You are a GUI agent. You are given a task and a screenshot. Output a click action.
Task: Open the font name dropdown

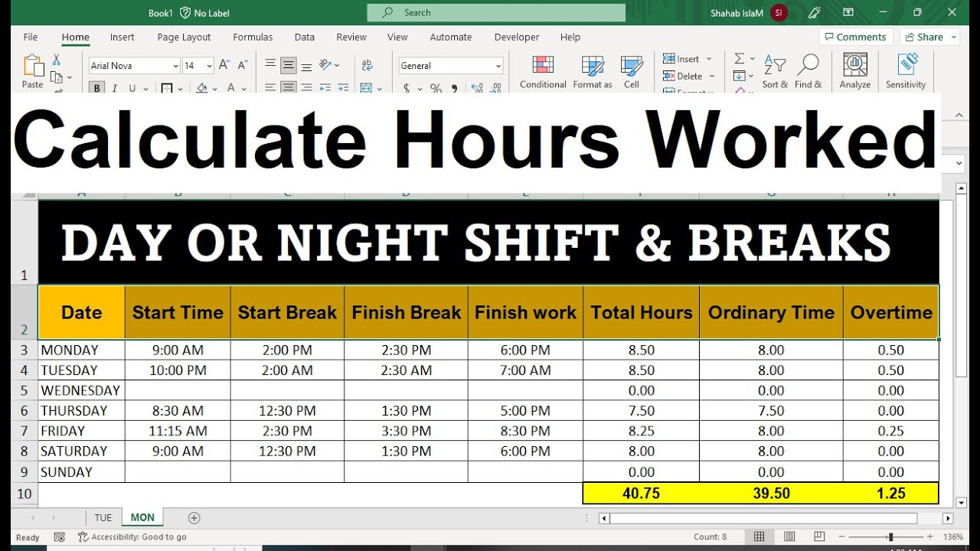tap(175, 66)
